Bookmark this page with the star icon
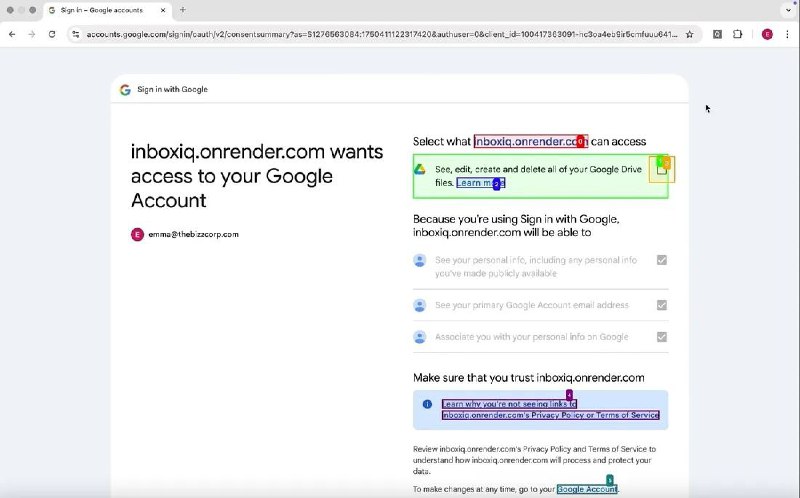The height and width of the screenshot is (498, 800). [690, 34]
